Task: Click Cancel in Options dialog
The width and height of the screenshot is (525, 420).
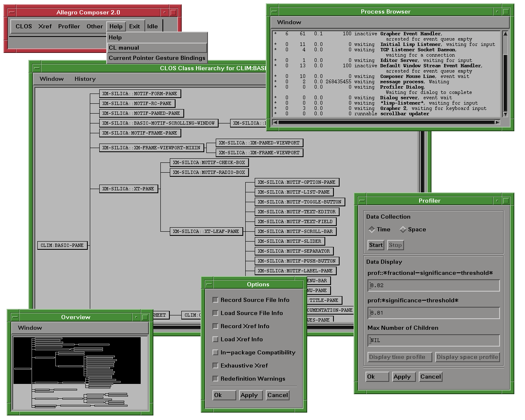Action: pyautogui.click(x=278, y=395)
